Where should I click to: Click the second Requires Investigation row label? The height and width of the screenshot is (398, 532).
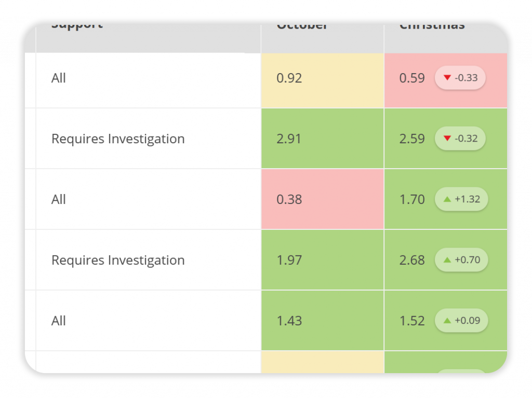(117, 260)
